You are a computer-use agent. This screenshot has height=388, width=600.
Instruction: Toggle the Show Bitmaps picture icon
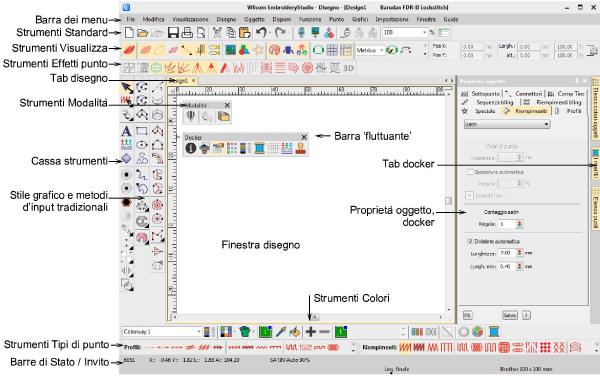pyautogui.click(x=230, y=50)
